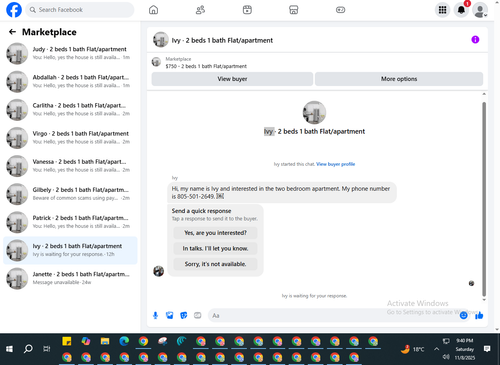Open Vanessa's apartment conversation
Viewport: 500px width, 365px height.
[70, 166]
